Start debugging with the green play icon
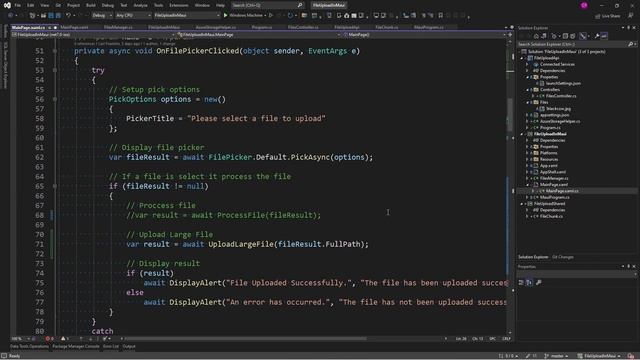Viewport: 640px width, 360px height. pyautogui.click(x=225, y=16)
